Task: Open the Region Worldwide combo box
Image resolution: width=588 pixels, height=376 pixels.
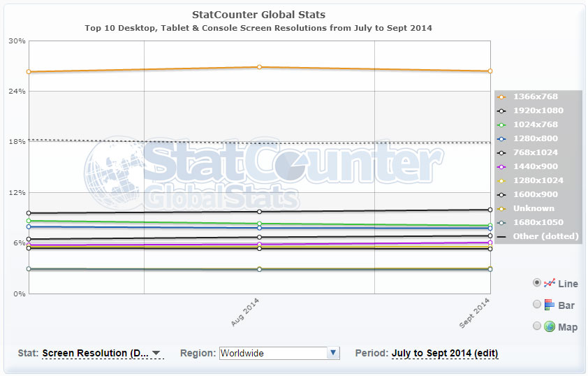Action: 279,353
